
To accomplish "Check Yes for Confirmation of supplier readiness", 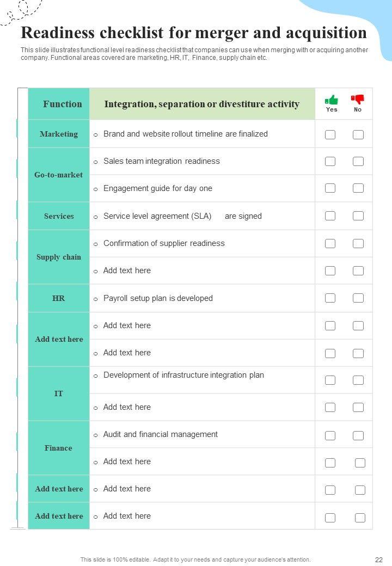I will (330, 243).
